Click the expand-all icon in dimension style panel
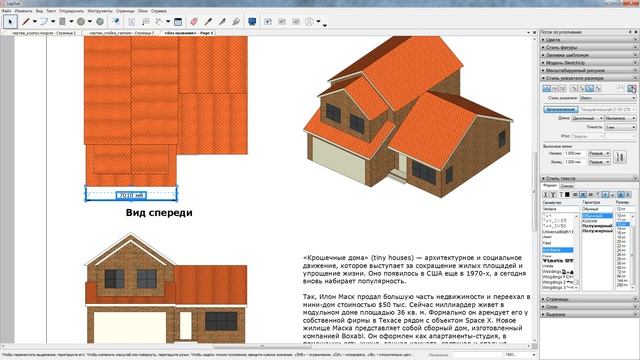This screenshot has width=640, height=360. pos(632,88)
